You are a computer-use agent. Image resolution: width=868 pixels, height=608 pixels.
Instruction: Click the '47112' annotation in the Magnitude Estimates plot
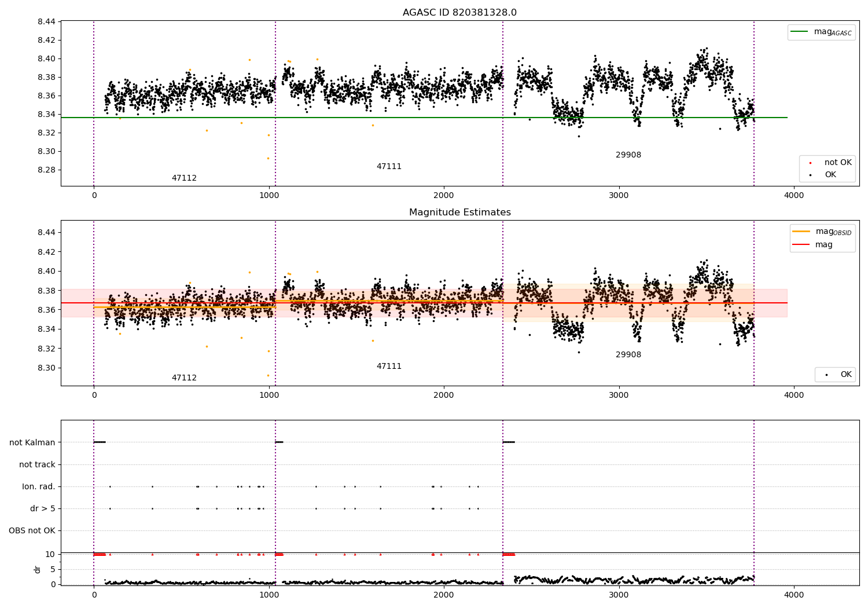pos(184,378)
